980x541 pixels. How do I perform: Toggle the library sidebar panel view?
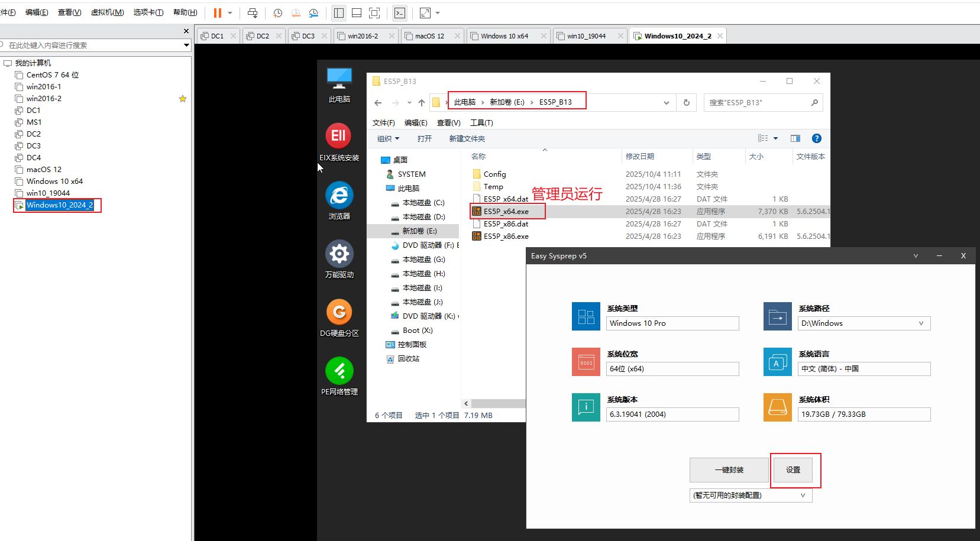[x=339, y=13]
